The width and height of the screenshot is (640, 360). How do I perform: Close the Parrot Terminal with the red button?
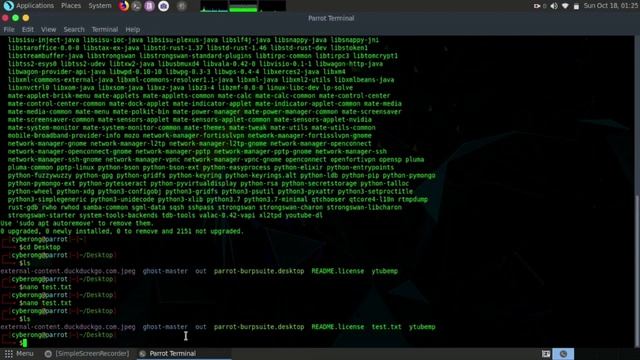tap(5, 18)
